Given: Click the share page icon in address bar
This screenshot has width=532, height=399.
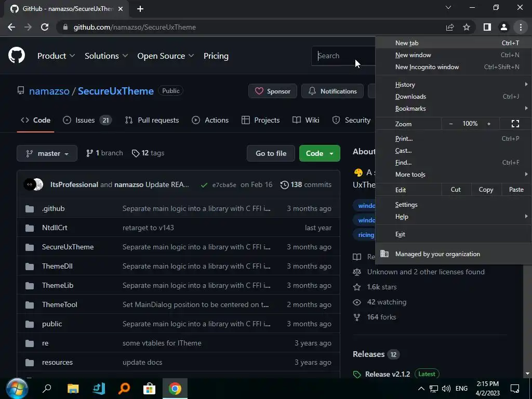Looking at the screenshot, I should (450, 27).
